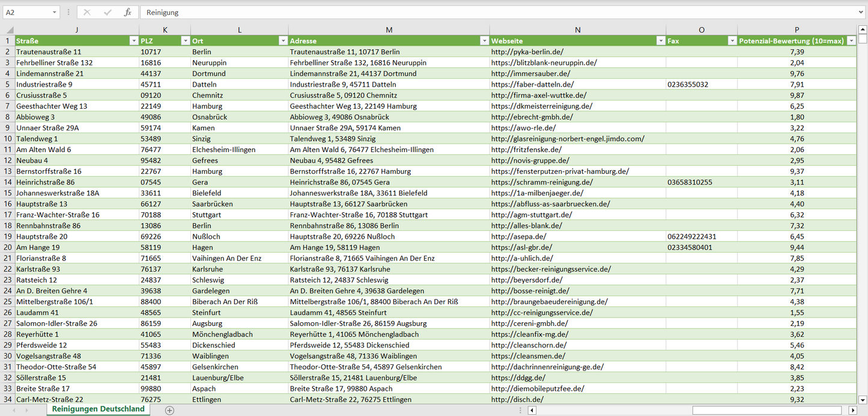The height and width of the screenshot is (416, 868).
Task: Click the Enter checkmark icon in formula bar
Action: tap(108, 12)
